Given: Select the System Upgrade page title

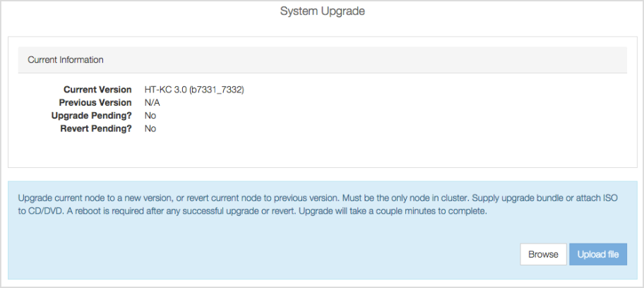Looking at the screenshot, I should (x=323, y=11).
